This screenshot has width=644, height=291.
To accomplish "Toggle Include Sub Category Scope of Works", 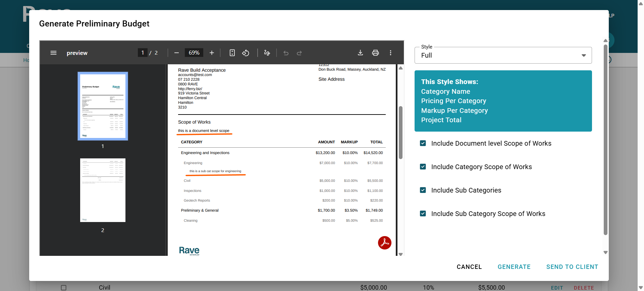I will 423,214.
